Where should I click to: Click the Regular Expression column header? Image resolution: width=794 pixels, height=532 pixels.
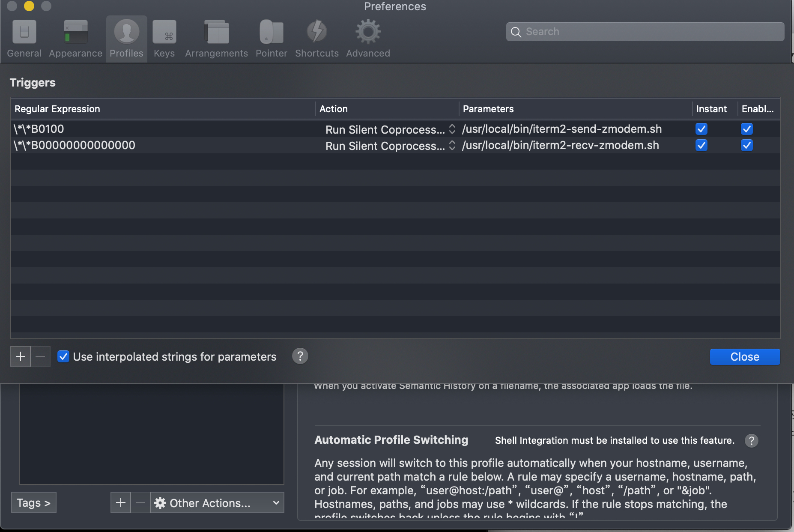click(57, 109)
